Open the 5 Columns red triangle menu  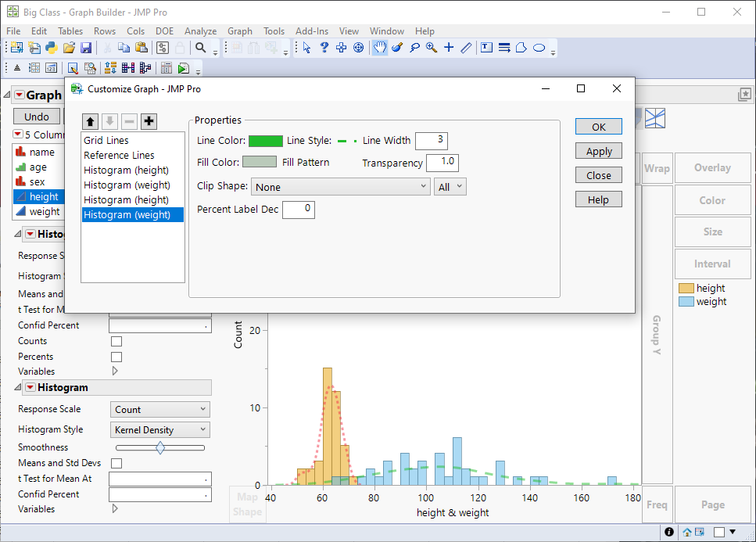18,134
